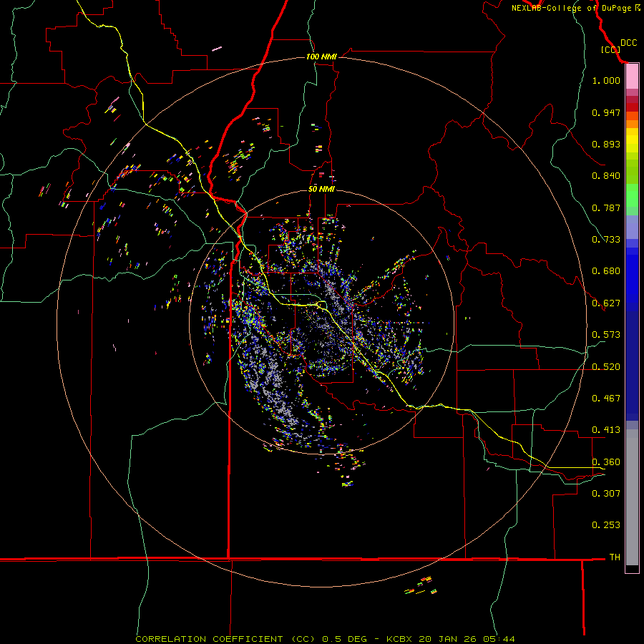Screen dimensions: 644x644
Task: Click the Correlation Coefficient KCBX caption text
Action: [325, 639]
